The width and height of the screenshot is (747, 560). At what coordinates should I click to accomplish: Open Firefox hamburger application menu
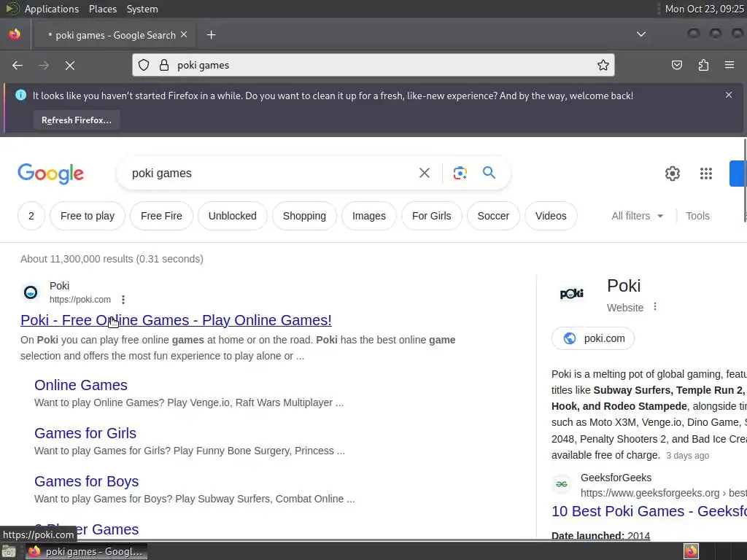(x=729, y=65)
